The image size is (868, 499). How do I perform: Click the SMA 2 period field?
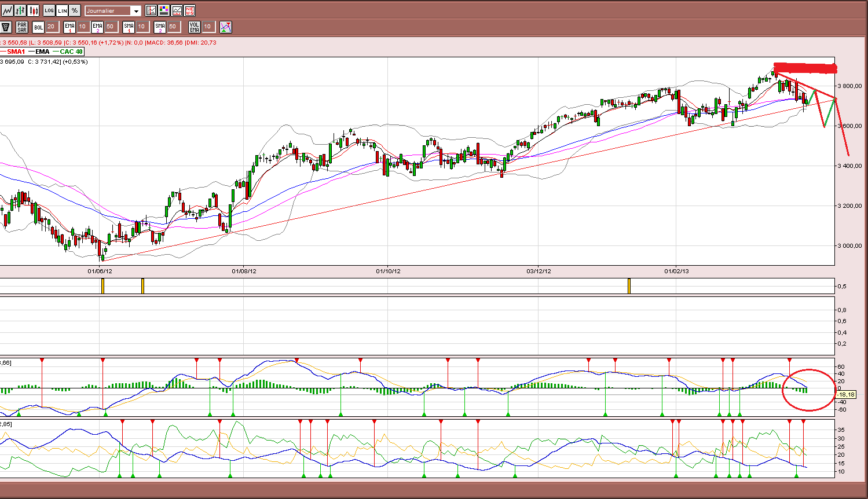173,27
